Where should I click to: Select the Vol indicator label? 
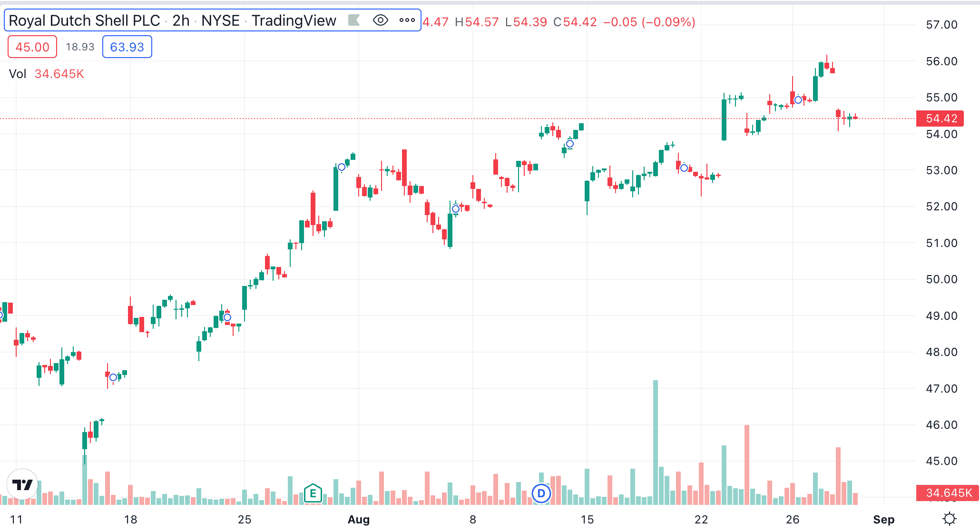(x=18, y=74)
